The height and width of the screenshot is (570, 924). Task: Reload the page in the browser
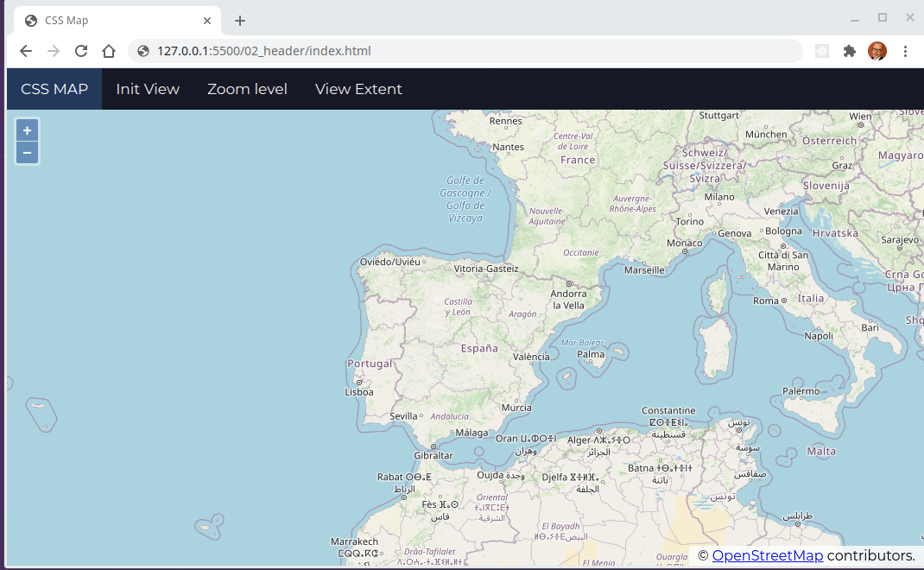click(x=81, y=51)
